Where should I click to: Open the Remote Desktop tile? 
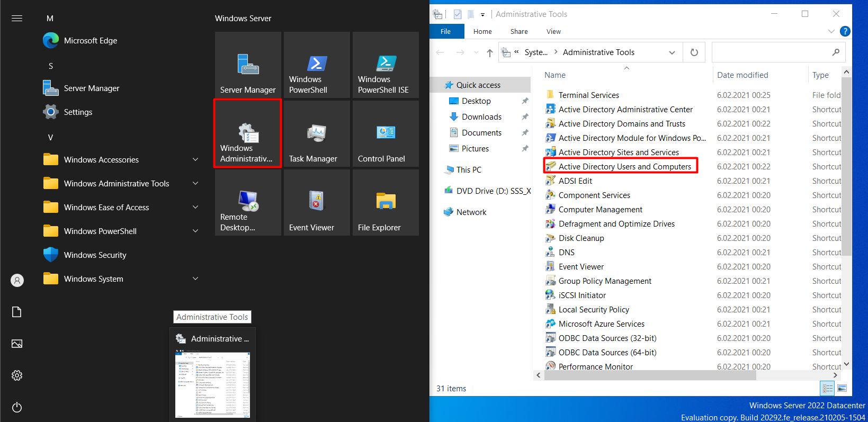coord(248,203)
